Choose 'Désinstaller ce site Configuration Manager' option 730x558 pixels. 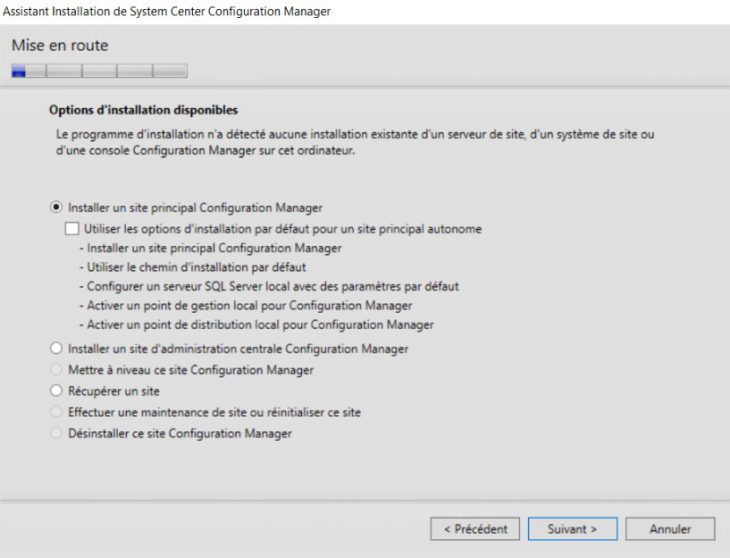tap(55, 433)
